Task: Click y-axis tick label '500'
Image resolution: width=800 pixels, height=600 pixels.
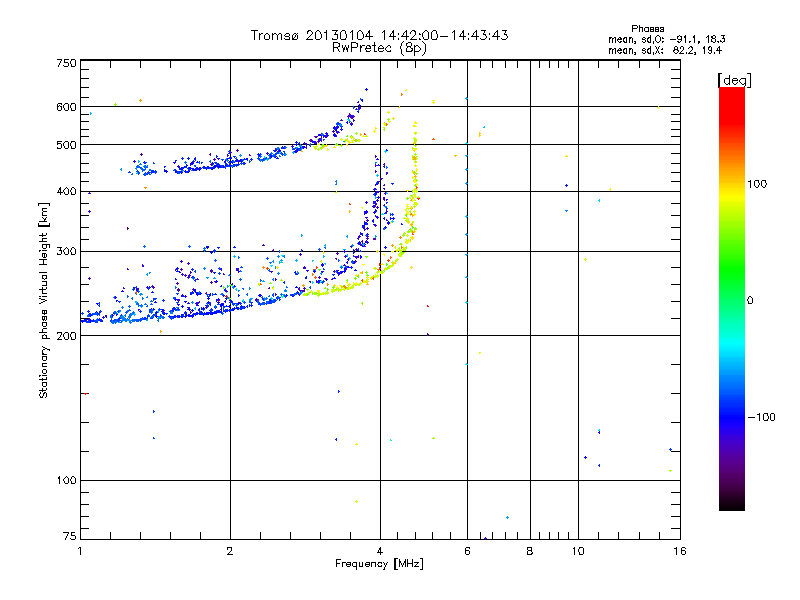Action: click(66, 145)
